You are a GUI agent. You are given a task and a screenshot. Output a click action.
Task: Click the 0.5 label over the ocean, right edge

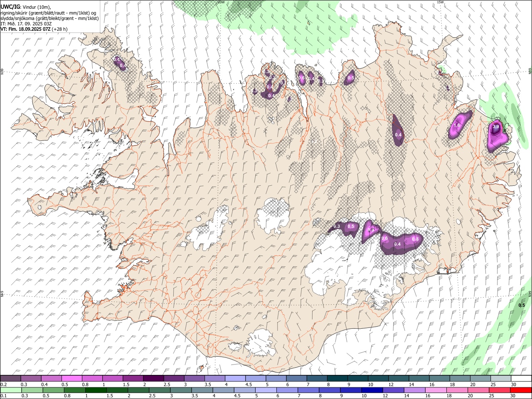[522, 305]
